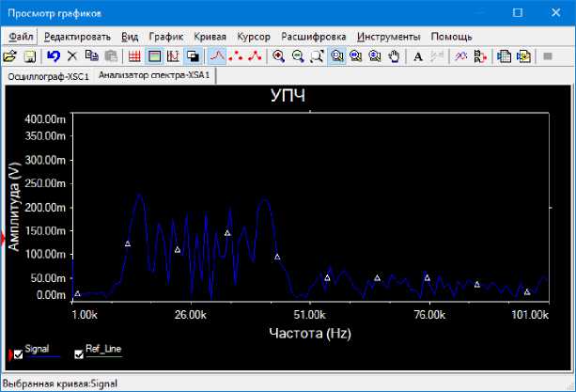The image size is (576, 392).
Task: Select the Анализатор спектра-XSA1 tab
Action: (x=153, y=75)
